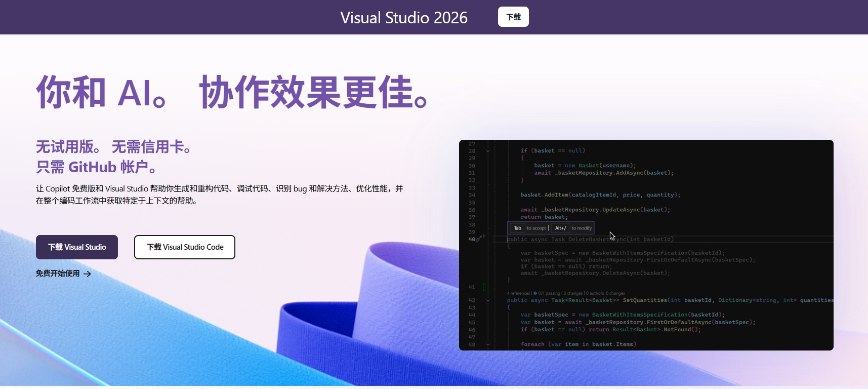
Task: Click the 无试用版。无需信用卡。 subheading
Action: (x=115, y=147)
